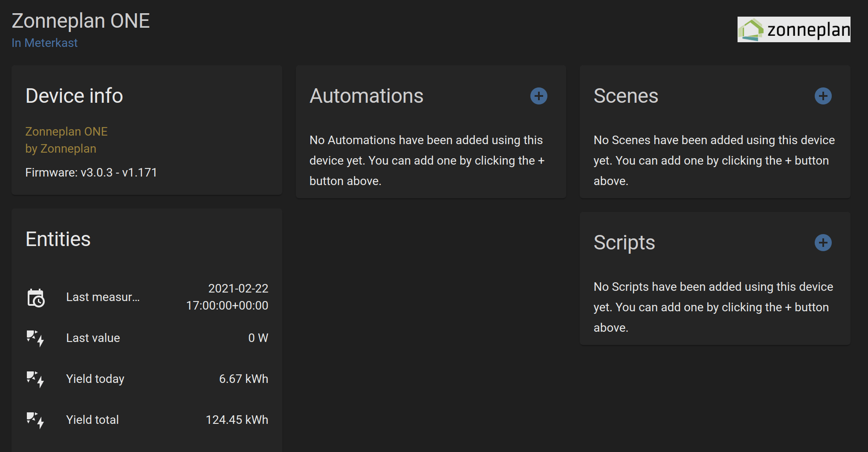This screenshot has width=868, height=452.
Task: Click the Scripts card title
Action: pos(624,243)
